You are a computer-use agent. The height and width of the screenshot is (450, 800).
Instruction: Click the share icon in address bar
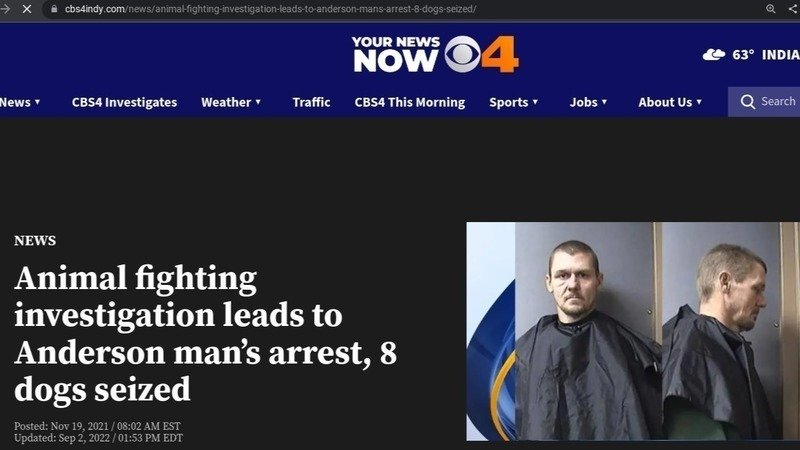pos(793,9)
